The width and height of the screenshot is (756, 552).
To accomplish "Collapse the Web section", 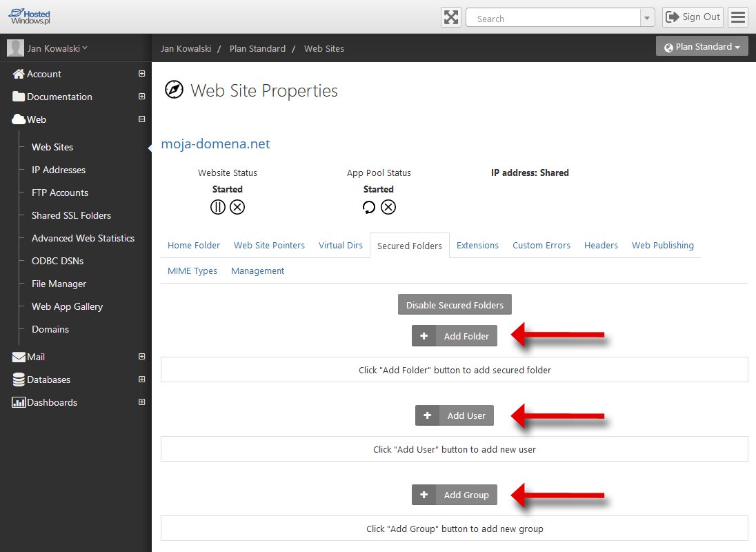I will 142,119.
